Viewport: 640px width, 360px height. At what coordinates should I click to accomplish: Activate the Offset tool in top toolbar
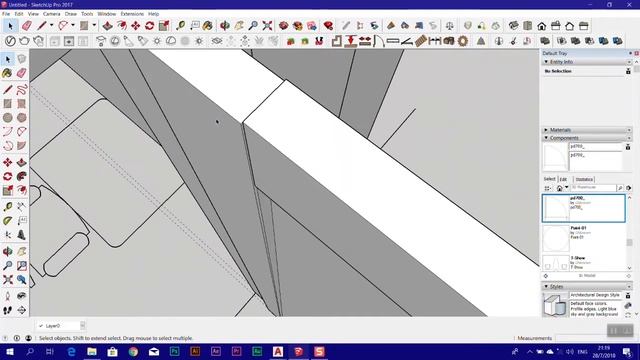pos(122,26)
